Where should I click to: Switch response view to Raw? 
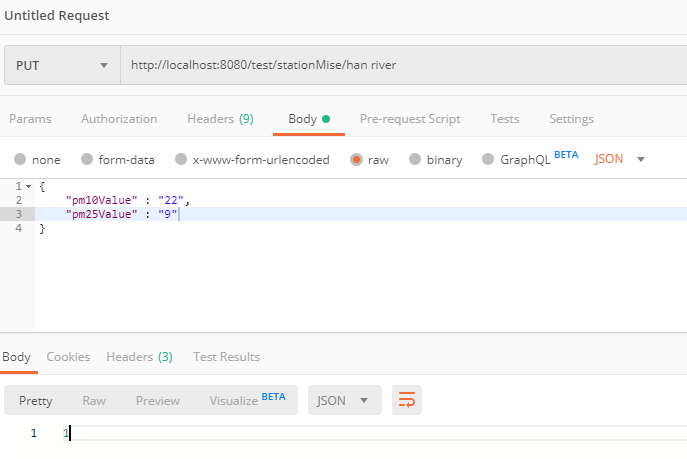(94, 401)
